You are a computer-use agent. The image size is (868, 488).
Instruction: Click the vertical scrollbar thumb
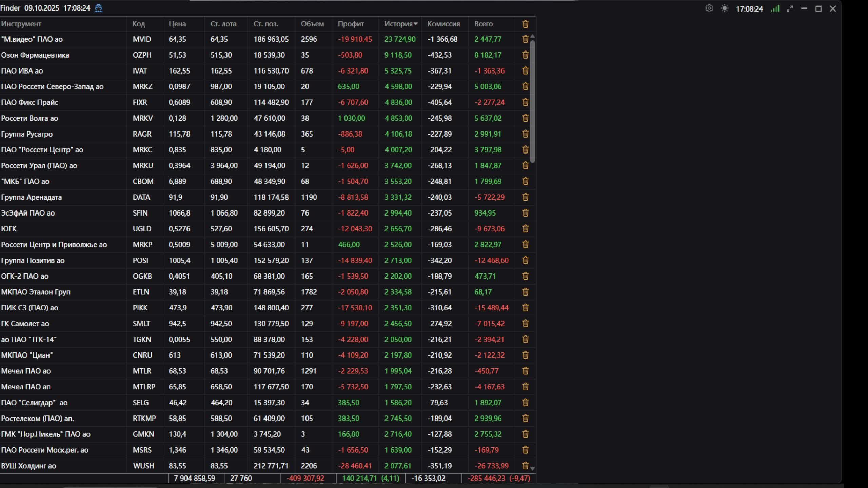[x=532, y=102]
